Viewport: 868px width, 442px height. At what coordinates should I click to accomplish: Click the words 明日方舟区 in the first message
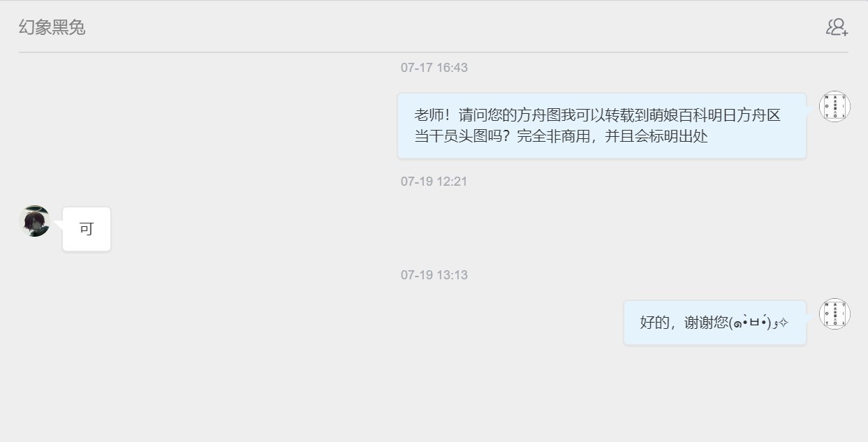(744, 116)
